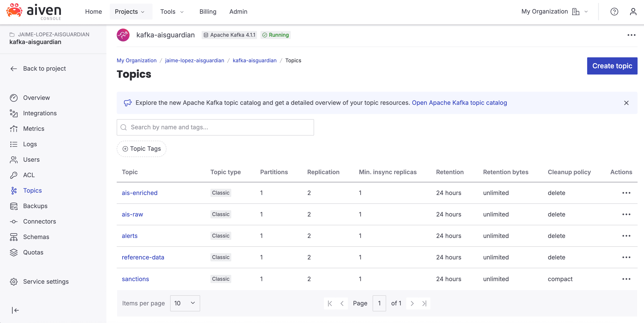
Task: Select the Connectors plug icon
Action: [x=14, y=221]
